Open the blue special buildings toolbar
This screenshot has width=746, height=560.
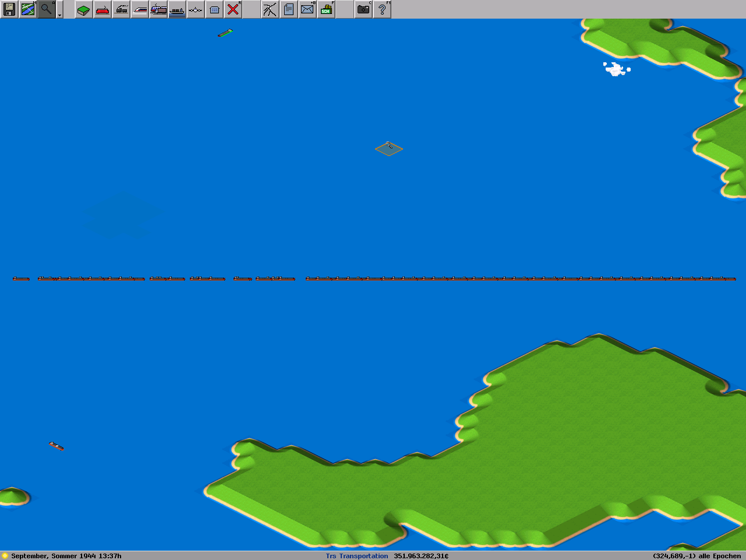pos(214,9)
